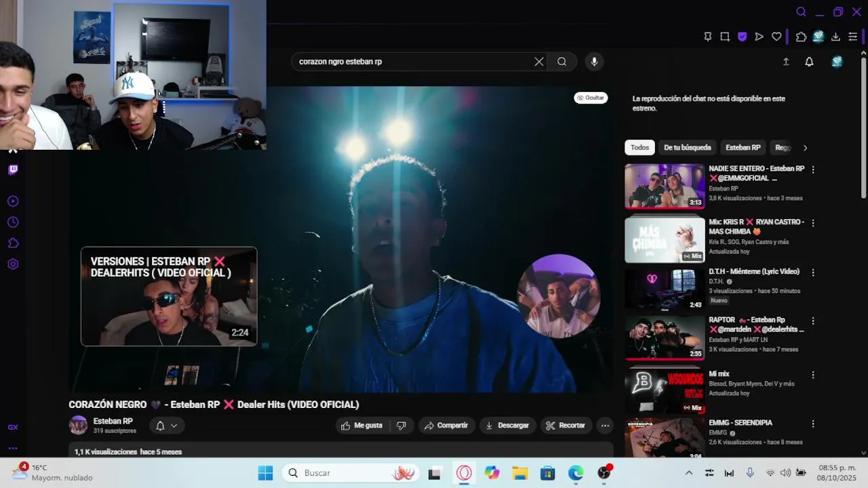This screenshot has width=868, height=488.
Task: Open browser downloads icon in toolbar
Action: (x=835, y=37)
